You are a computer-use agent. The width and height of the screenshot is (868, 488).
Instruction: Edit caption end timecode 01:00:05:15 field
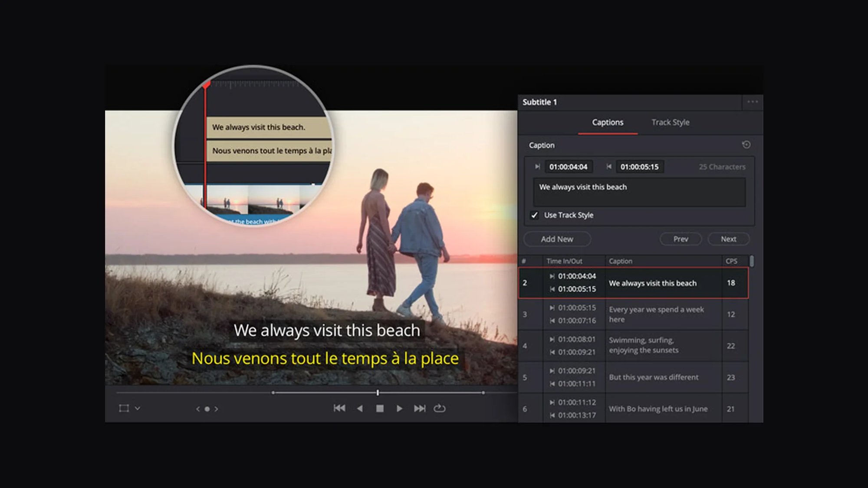[639, 167]
